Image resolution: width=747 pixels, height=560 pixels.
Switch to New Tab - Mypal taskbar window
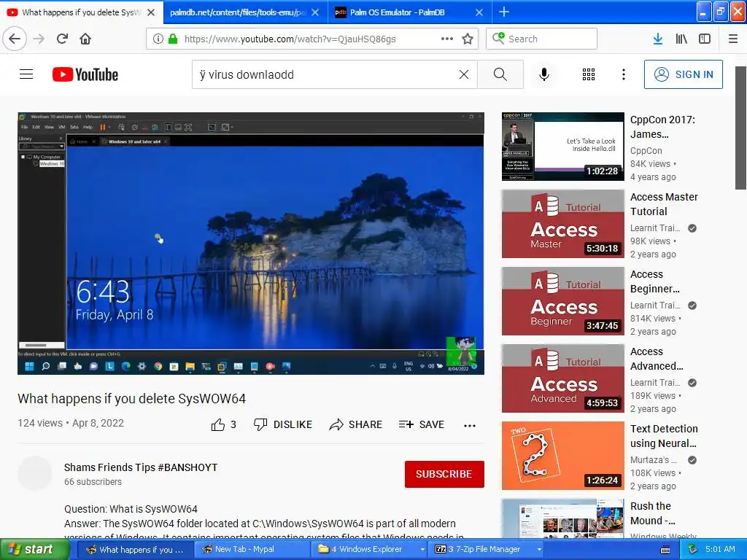252,549
